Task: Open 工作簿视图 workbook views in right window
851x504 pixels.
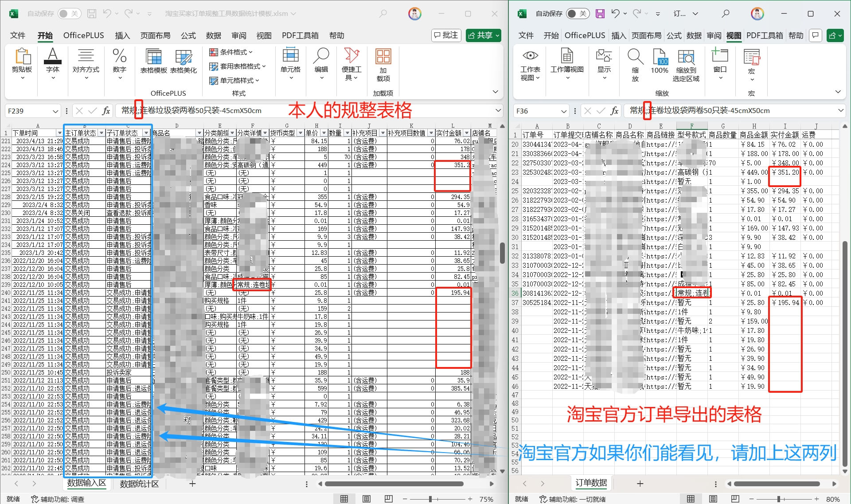Action: (x=567, y=64)
